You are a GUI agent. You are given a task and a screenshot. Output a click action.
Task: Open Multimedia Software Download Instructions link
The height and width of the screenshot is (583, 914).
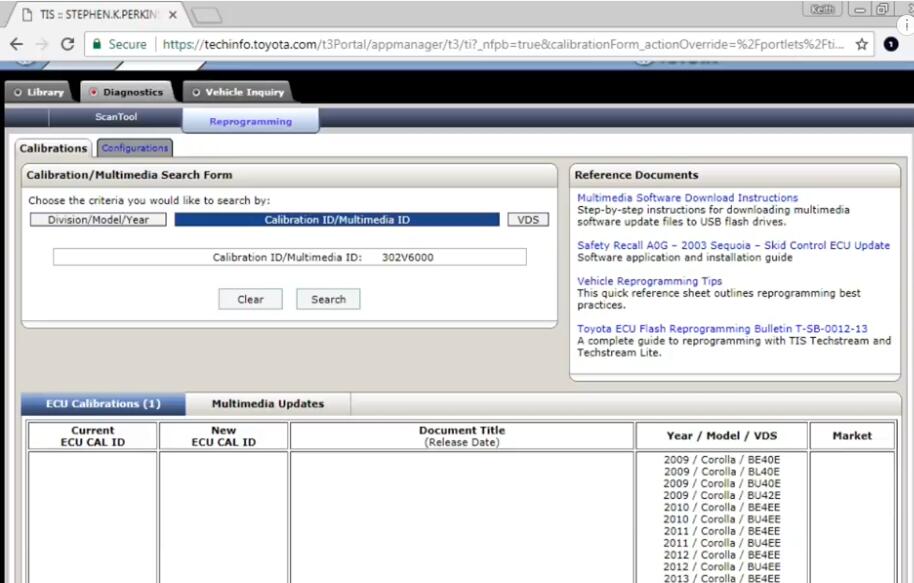687,198
